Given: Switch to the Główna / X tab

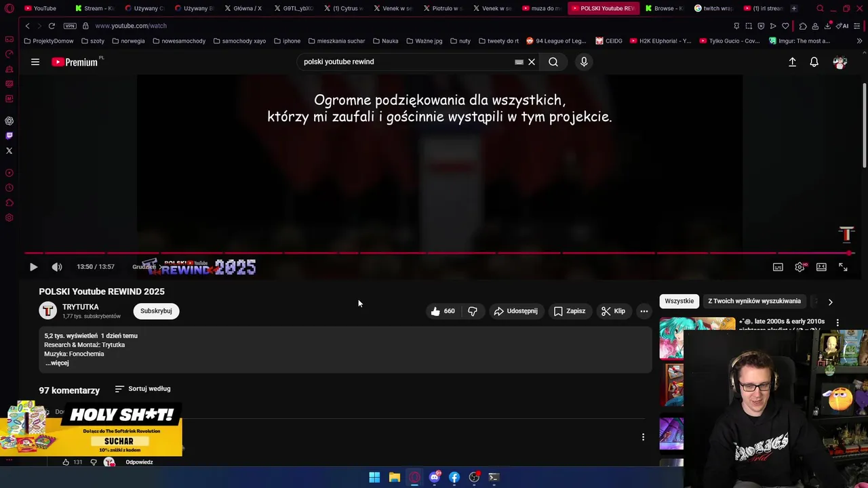Looking at the screenshot, I should coord(242,8).
